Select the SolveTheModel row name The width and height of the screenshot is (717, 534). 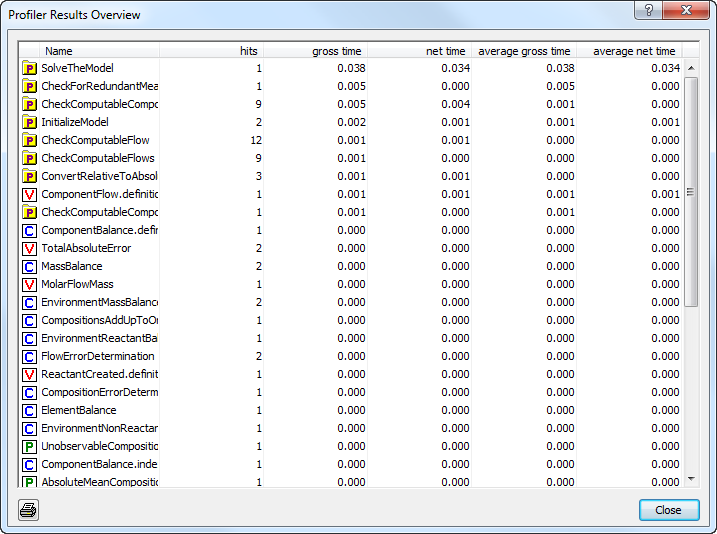click(77, 68)
